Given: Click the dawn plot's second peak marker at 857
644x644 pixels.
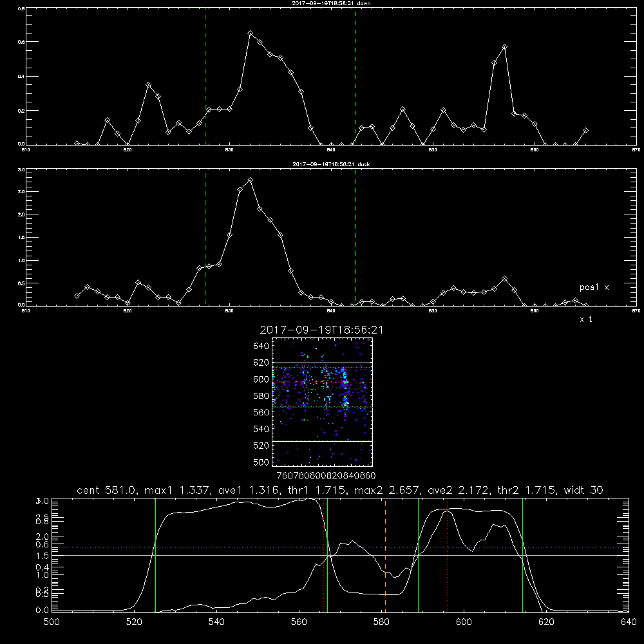Looking at the screenshot, I should [504, 47].
